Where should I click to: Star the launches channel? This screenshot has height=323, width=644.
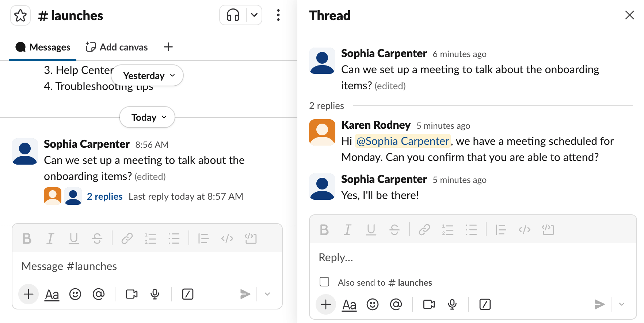point(20,16)
